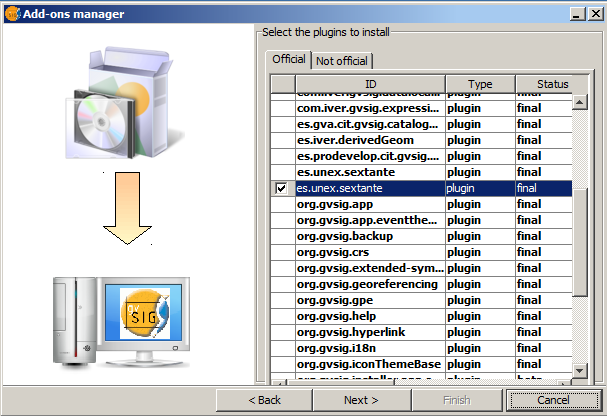
Task: Uncheck the selected es.unex.sextante plugin checkbox
Action: (281, 188)
